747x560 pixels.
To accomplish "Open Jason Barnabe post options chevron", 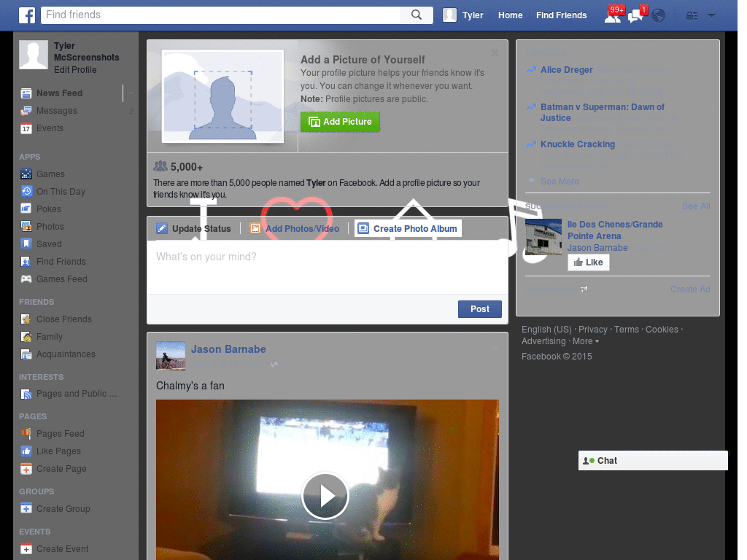I will (495, 347).
